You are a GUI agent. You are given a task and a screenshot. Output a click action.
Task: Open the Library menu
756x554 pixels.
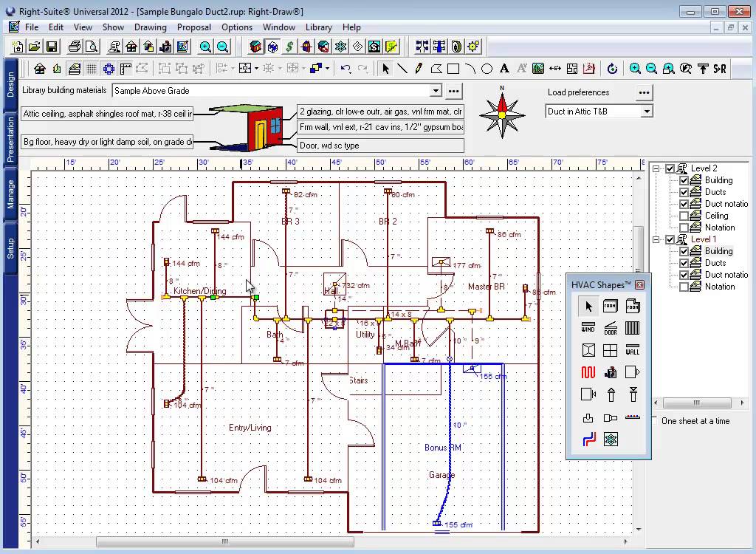(319, 27)
